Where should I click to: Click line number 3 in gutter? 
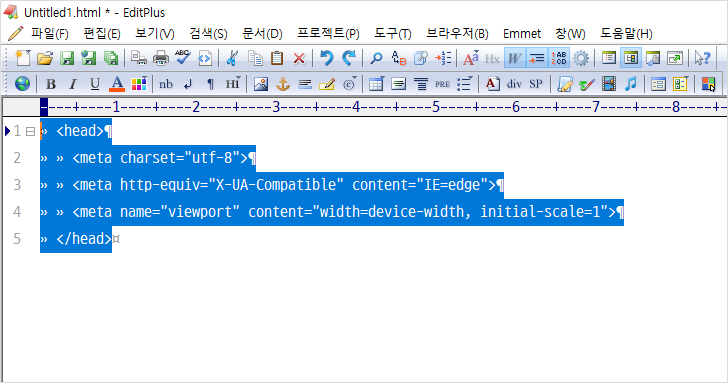point(17,185)
